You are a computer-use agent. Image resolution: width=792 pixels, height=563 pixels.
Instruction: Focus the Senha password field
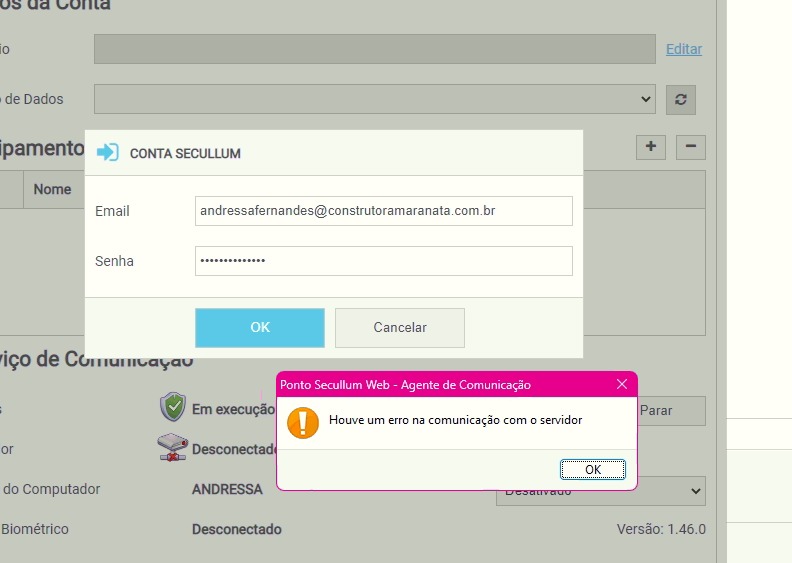pos(383,261)
